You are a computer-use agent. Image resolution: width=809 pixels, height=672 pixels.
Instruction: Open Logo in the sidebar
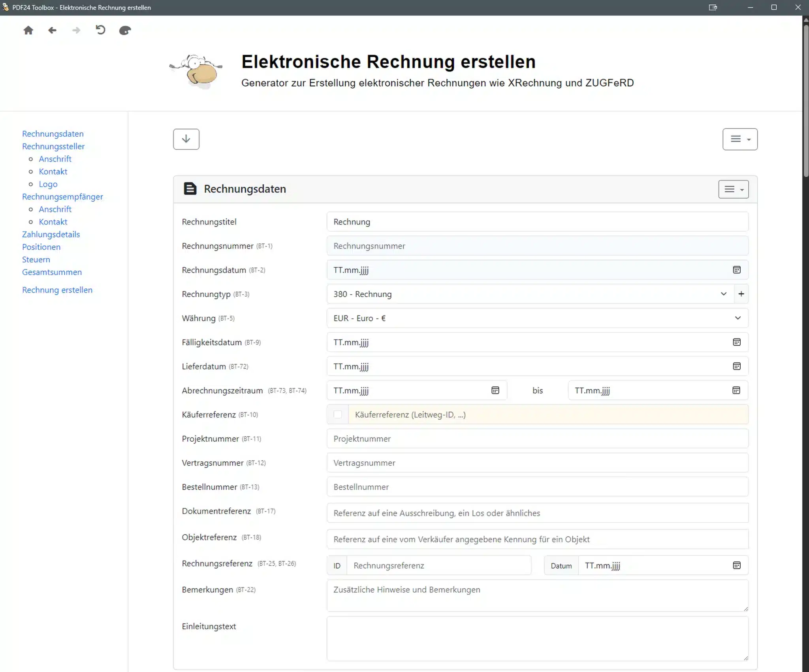click(48, 184)
